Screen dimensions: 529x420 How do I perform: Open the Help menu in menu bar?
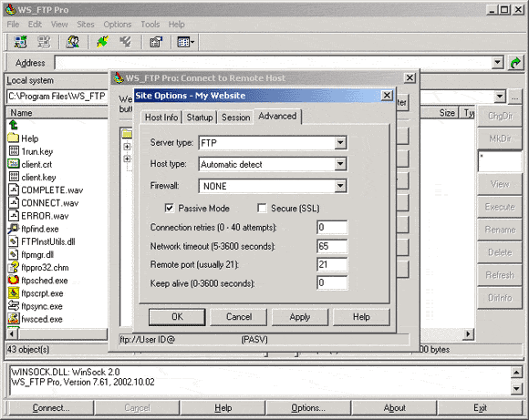coord(176,25)
